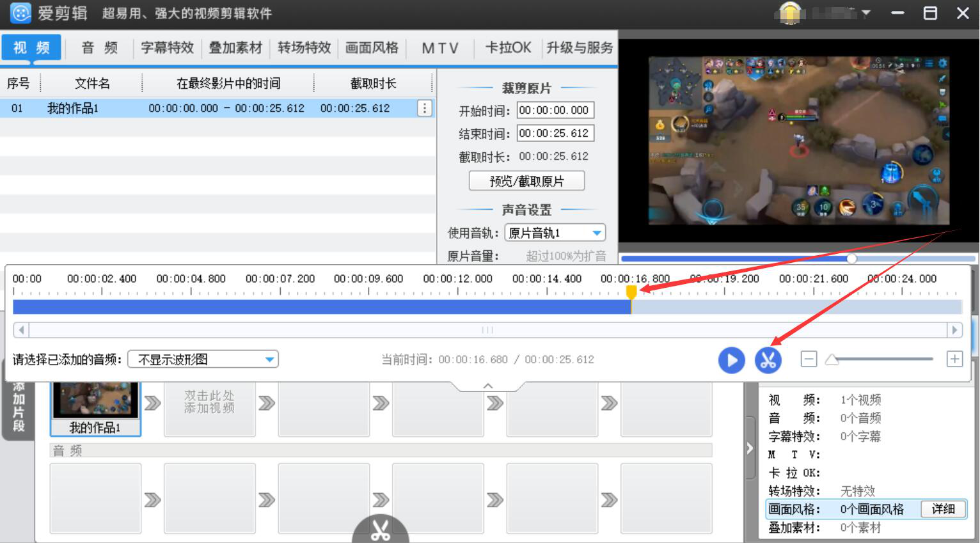Open the 转场特效 tab
Viewport: 980px width, 543px height.
tap(304, 47)
